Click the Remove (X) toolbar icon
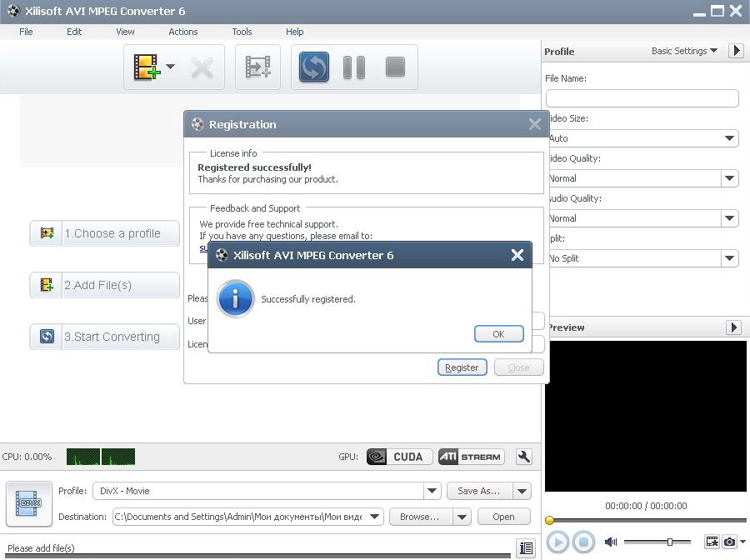This screenshot has width=750, height=560. click(202, 67)
